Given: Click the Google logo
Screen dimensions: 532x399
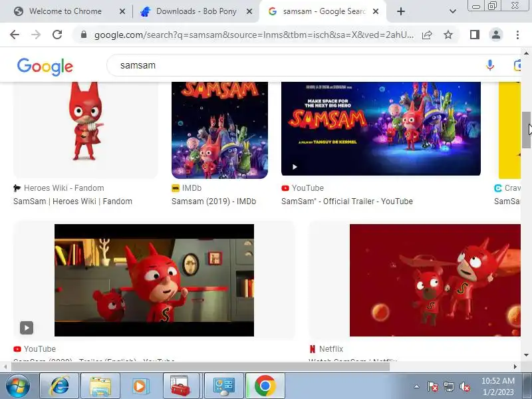Looking at the screenshot, I should pos(45,66).
